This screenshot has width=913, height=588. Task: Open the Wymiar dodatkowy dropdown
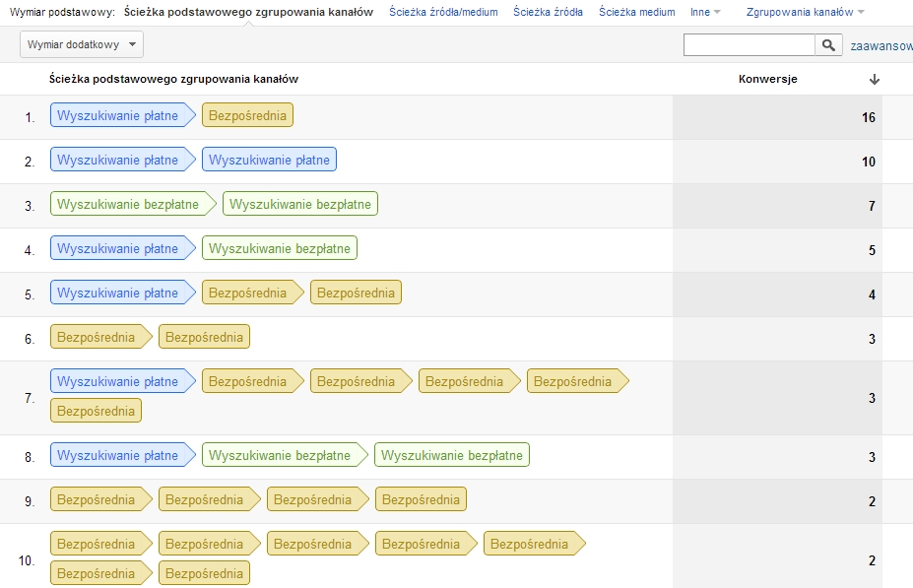click(x=82, y=44)
